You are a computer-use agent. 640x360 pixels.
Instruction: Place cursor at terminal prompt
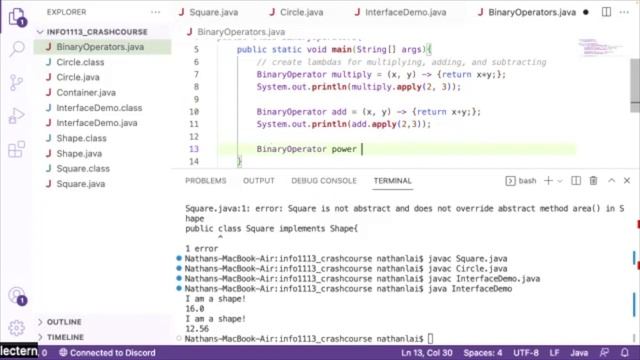[x=430, y=339]
